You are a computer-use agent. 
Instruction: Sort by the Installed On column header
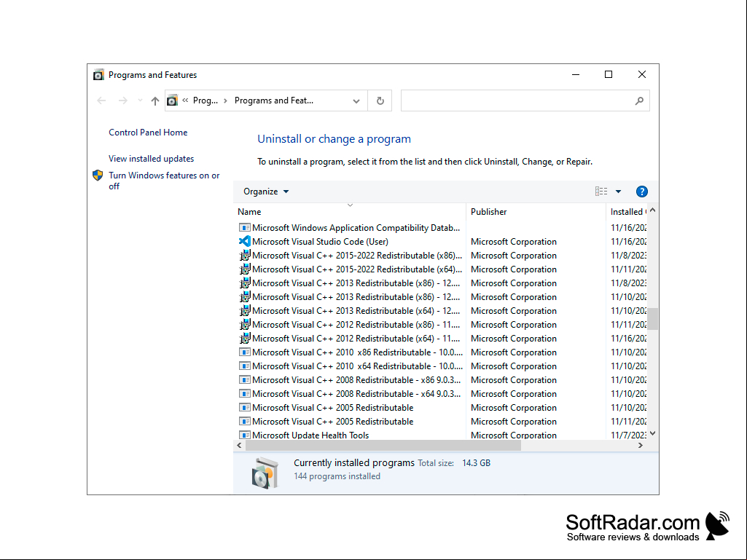(628, 212)
